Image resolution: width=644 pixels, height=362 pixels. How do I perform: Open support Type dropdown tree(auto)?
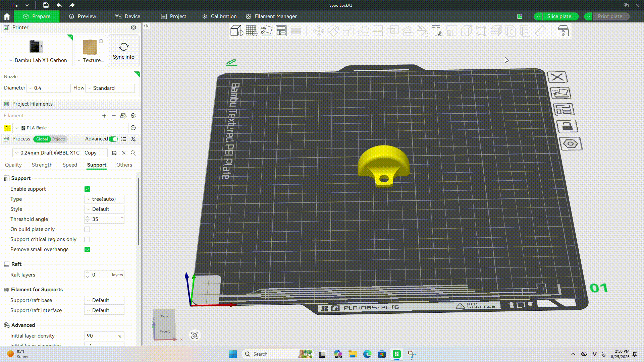(x=104, y=199)
